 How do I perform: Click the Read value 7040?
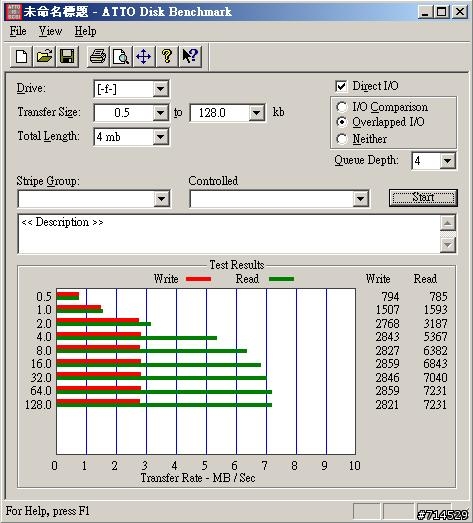435,378
